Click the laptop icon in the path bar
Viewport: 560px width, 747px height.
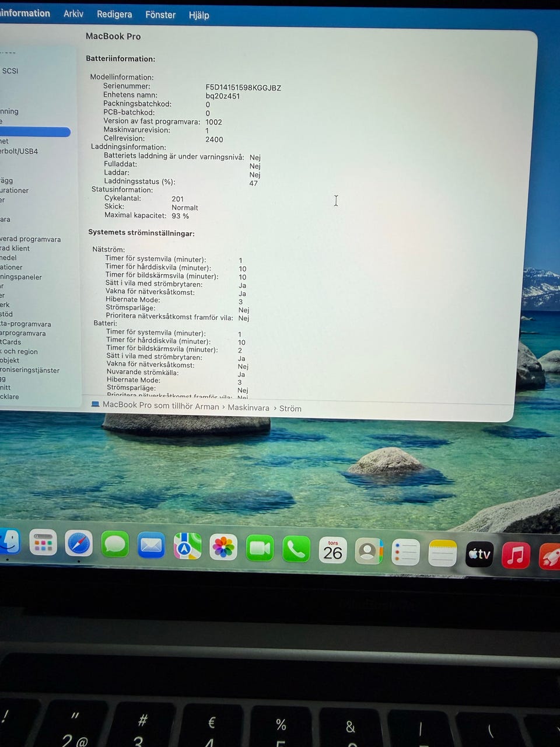[95, 404]
